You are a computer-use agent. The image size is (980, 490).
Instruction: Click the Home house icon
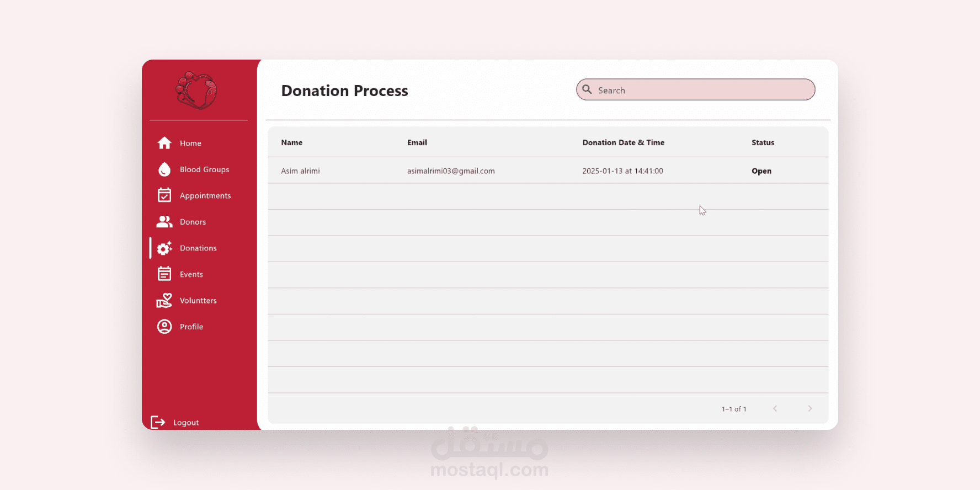point(164,143)
